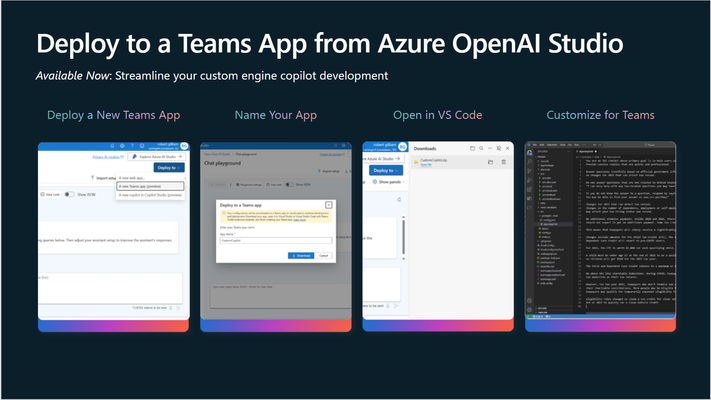Open VS Code Source Control icon in activity bar
This screenshot has height=400, width=711.
click(529, 171)
